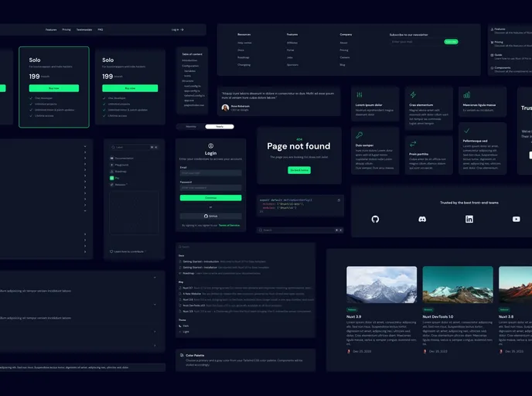Image resolution: width=532 pixels, height=396 pixels.
Task: Click the Discord logo icon
Action: (x=422, y=220)
